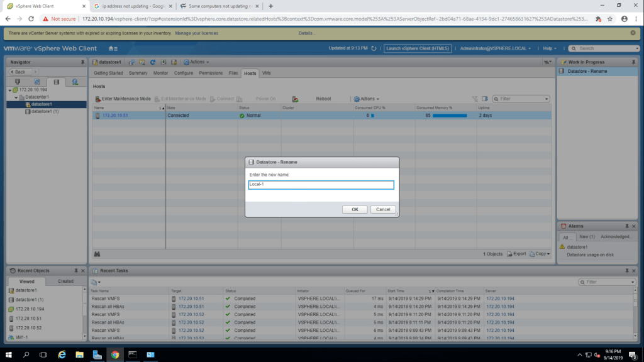Click the vSphere home menu icon
Screen dimensions: 644x362
click(x=113, y=48)
